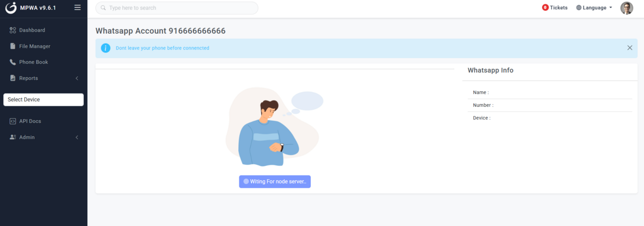Image resolution: width=644 pixels, height=226 pixels.
Task: Click the Admin users icon
Action: point(13,137)
